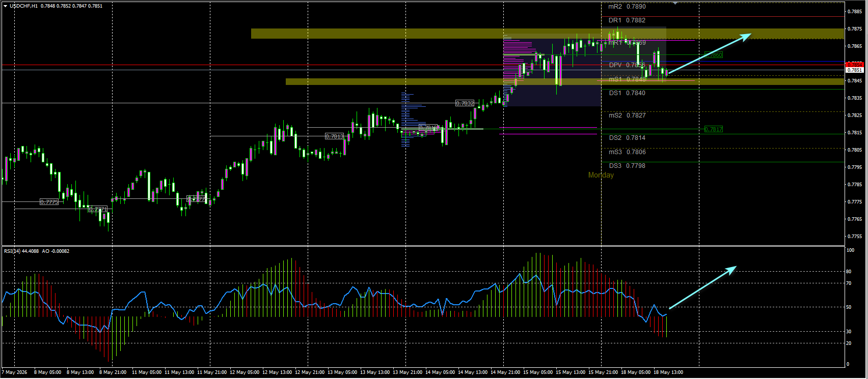Click the mS1 0.7848 support label
The width and height of the screenshot is (868, 379).
(x=627, y=79)
